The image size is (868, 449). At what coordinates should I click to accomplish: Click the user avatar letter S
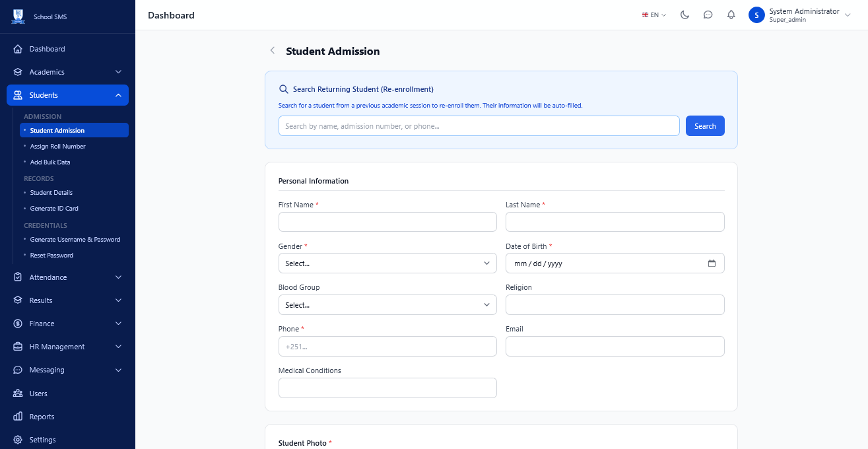coord(756,15)
